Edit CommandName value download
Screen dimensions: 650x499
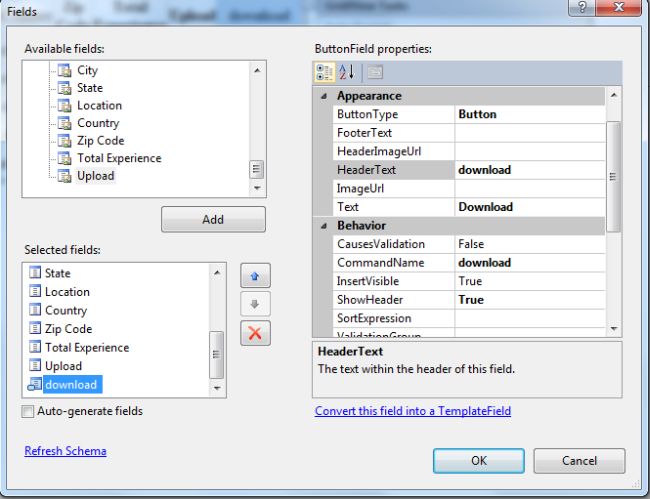point(530,263)
